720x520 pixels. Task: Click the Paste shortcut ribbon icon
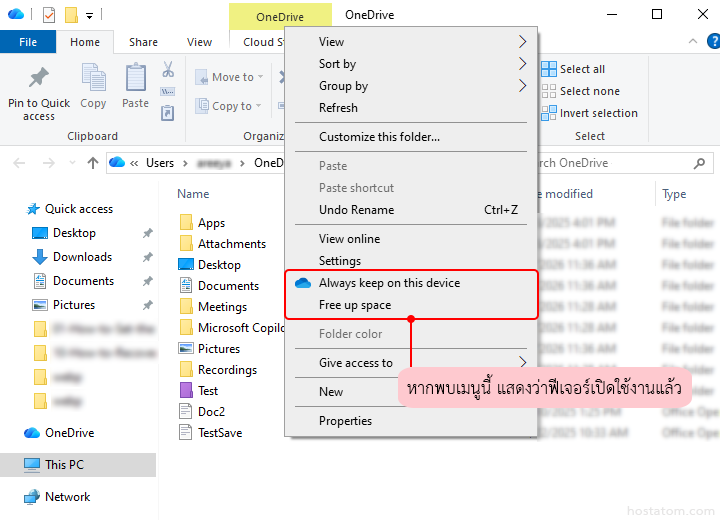coord(168,113)
